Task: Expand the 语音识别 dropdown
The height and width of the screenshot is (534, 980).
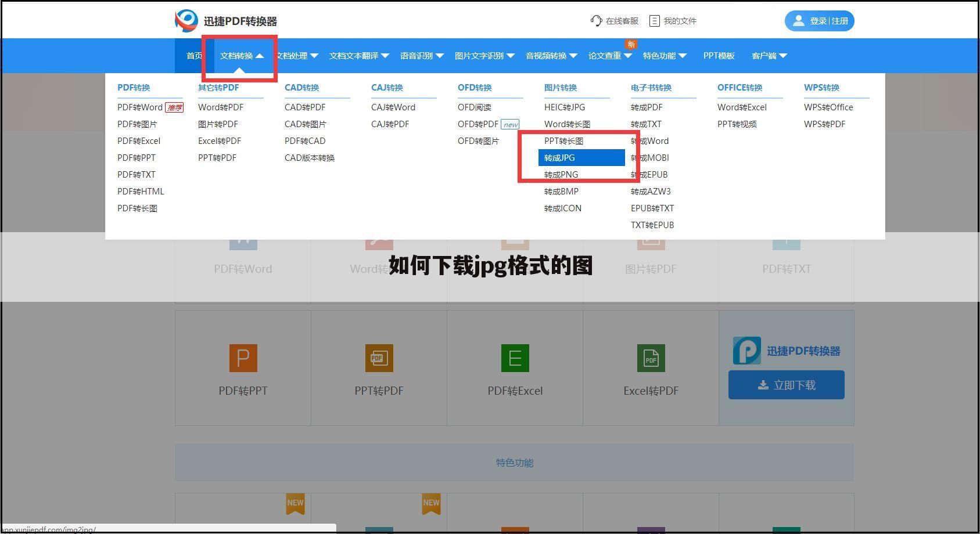Action: 422,56
